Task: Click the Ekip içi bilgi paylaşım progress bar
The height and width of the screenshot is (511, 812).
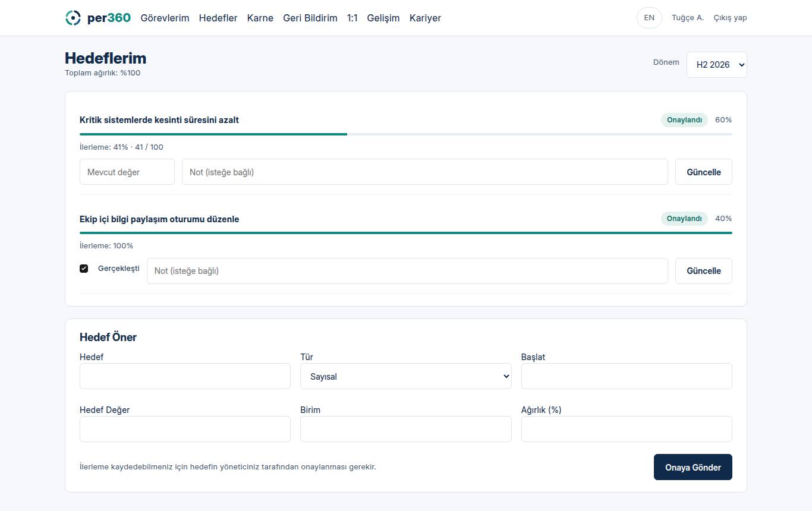Action: 406,233
